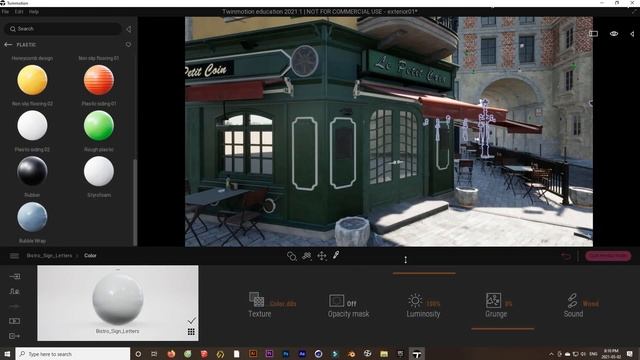Open the hamburger menu in the dock bar
Screen dimensions: 640x360
point(14,256)
